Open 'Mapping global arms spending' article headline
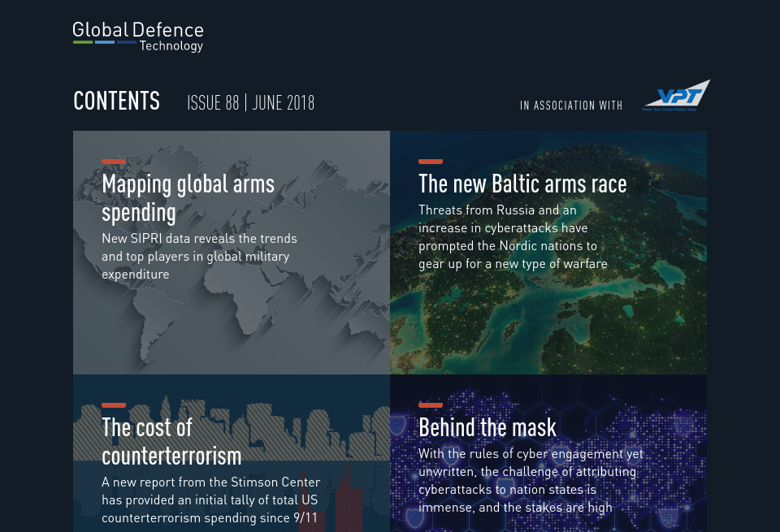The image size is (780, 532). click(x=188, y=198)
